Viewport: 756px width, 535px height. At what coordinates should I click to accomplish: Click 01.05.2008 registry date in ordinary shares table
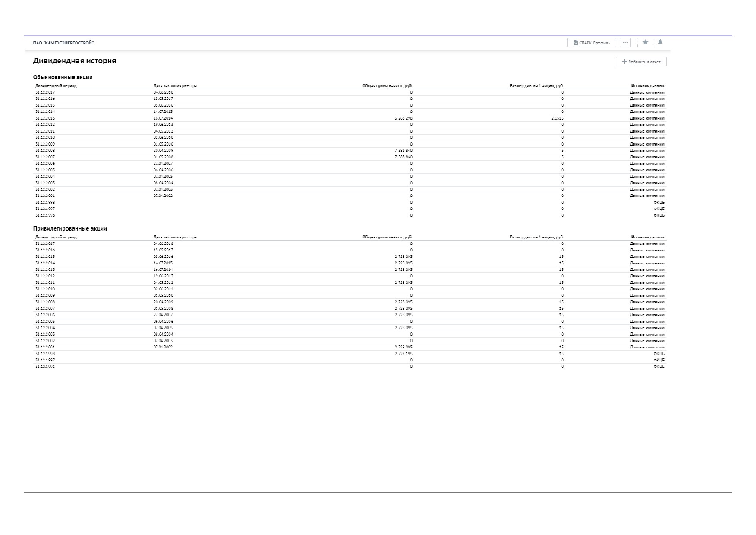[163, 157]
